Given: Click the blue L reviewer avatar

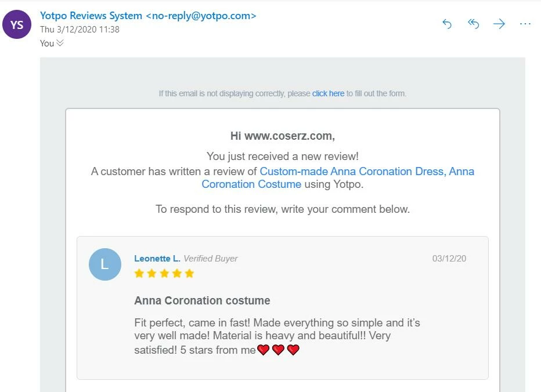Looking at the screenshot, I should 104,264.
